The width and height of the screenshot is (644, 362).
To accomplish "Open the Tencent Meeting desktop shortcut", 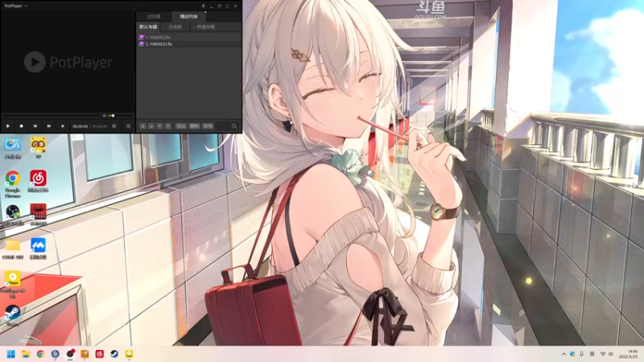I will point(38,249).
